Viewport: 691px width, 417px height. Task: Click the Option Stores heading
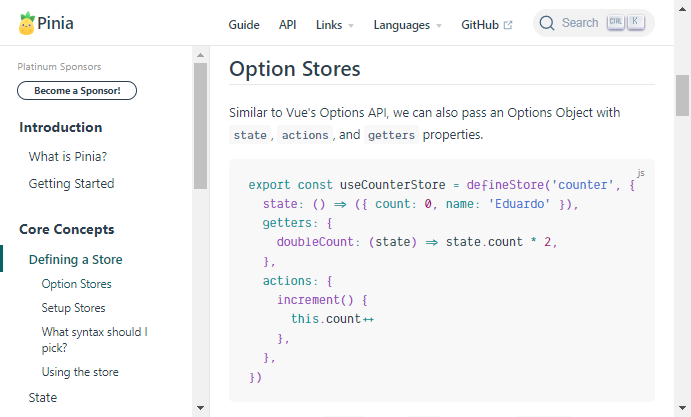(295, 69)
